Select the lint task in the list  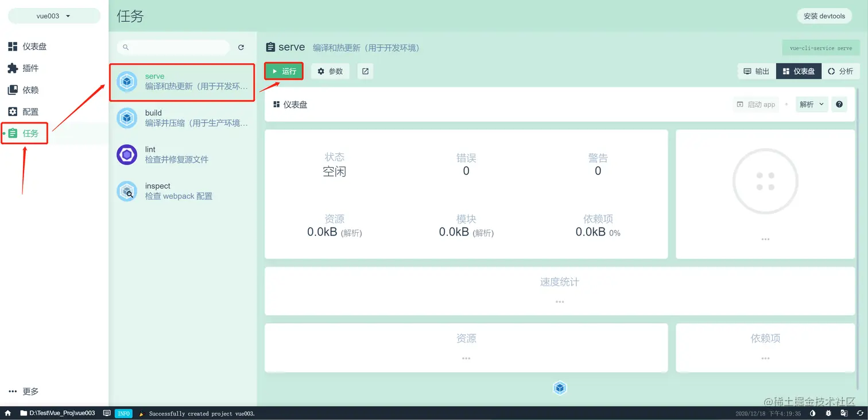pyautogui.click(x=183, y=155)
